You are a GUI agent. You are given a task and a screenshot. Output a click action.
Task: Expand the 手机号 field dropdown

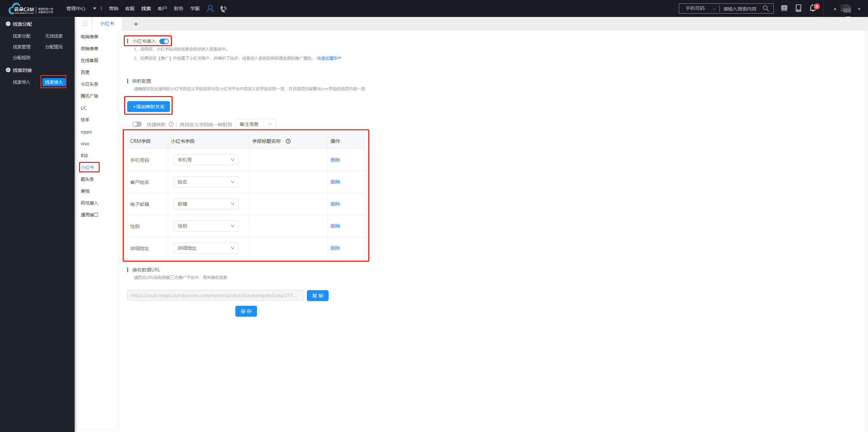pyautogui.click(x=206, y=160)
